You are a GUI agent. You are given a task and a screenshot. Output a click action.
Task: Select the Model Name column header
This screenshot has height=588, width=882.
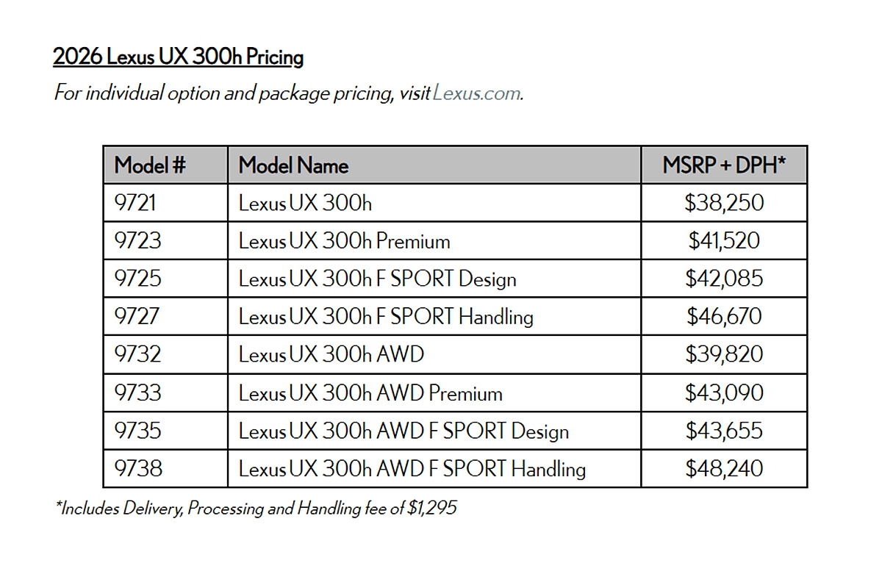293,165
